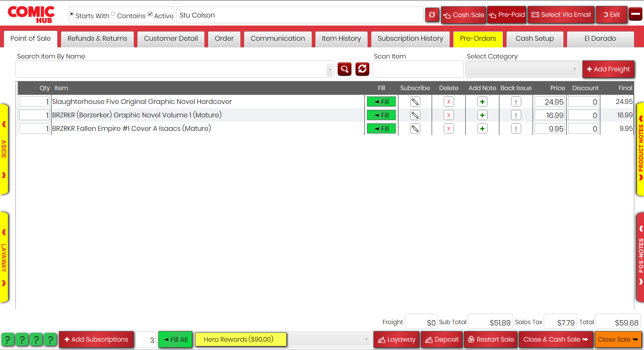Image resolution: width=644 pixels, height=350 pixels.
Task: Click the Scan Item input field
Action: coord(418,69)
